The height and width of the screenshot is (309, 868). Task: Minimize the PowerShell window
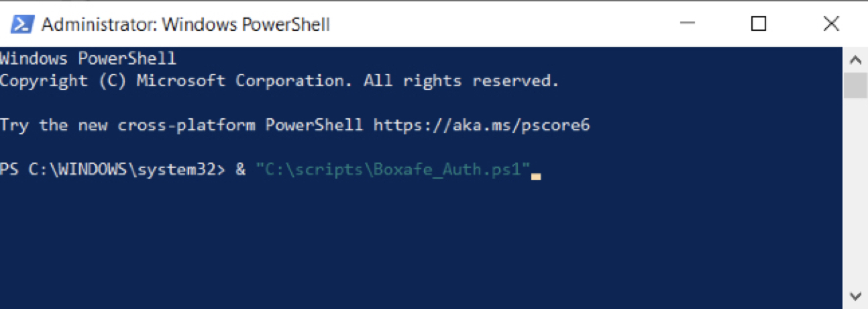tap(686, 24)
